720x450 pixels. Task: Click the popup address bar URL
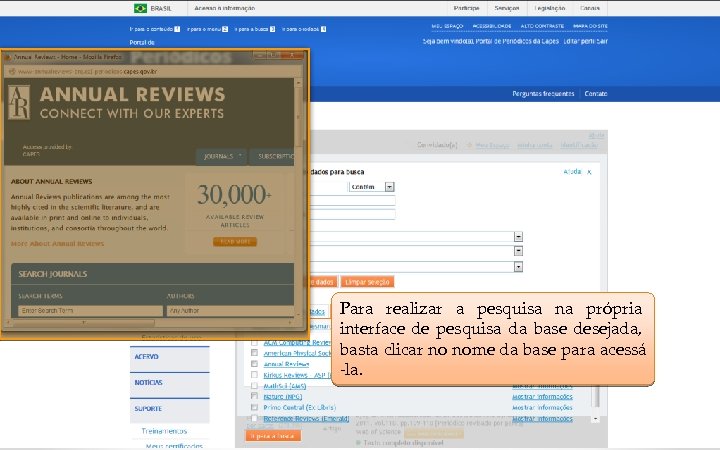[x=87, y=72]
